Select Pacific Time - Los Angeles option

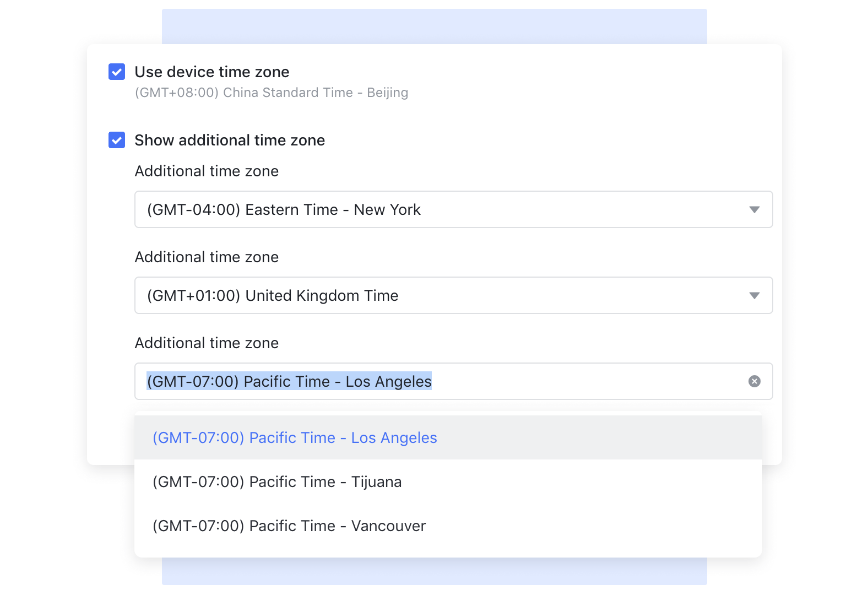295,438
